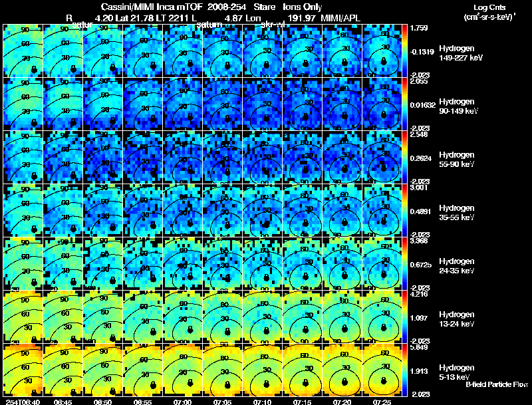Click the color bar beside Hydrogen 24-35 keV
532x405 pixels.
point(404,263)
